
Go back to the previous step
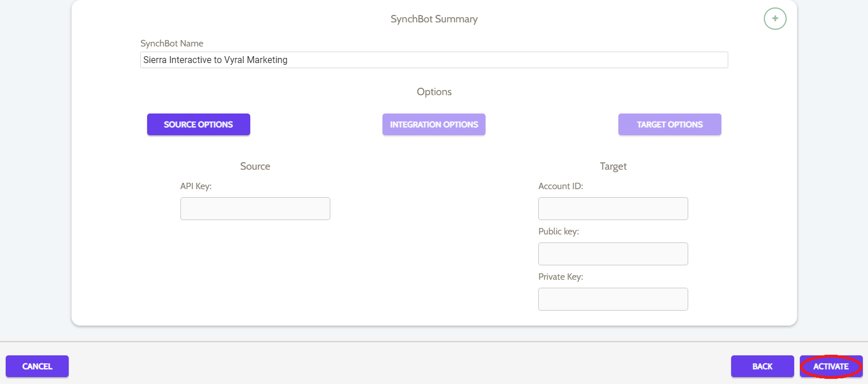tap(763, 366)
